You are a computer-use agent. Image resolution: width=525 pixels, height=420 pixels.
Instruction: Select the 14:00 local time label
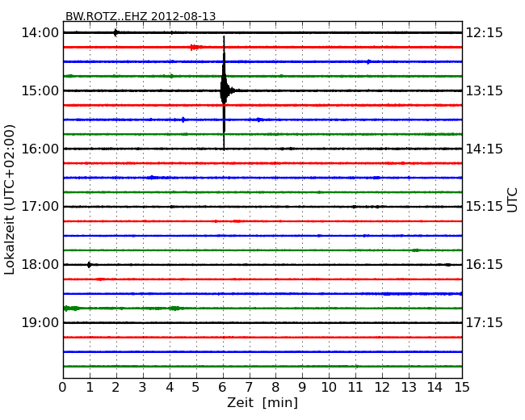40,33
